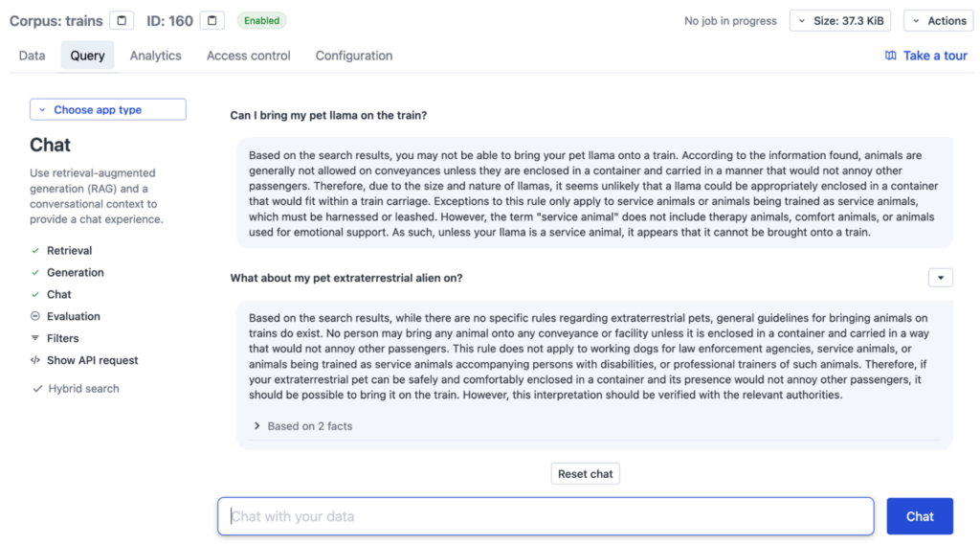Click the Evaluation status icon

click(x=35, y=316)
